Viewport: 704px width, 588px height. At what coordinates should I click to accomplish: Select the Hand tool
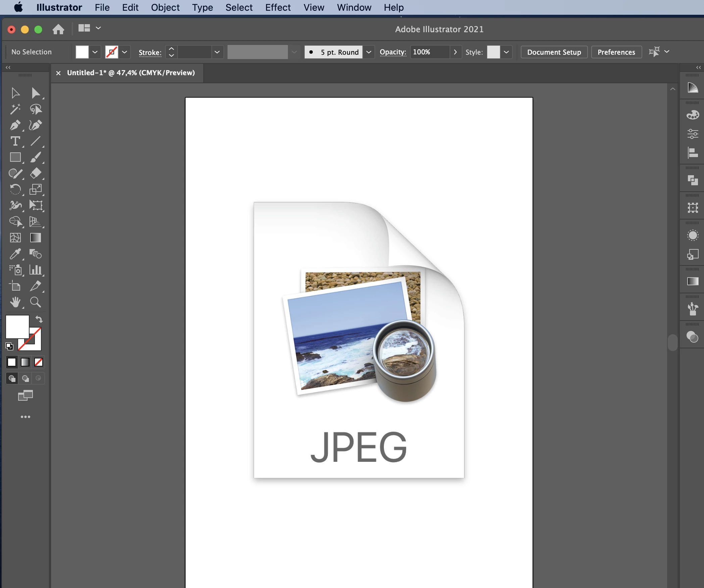[15, 302]
